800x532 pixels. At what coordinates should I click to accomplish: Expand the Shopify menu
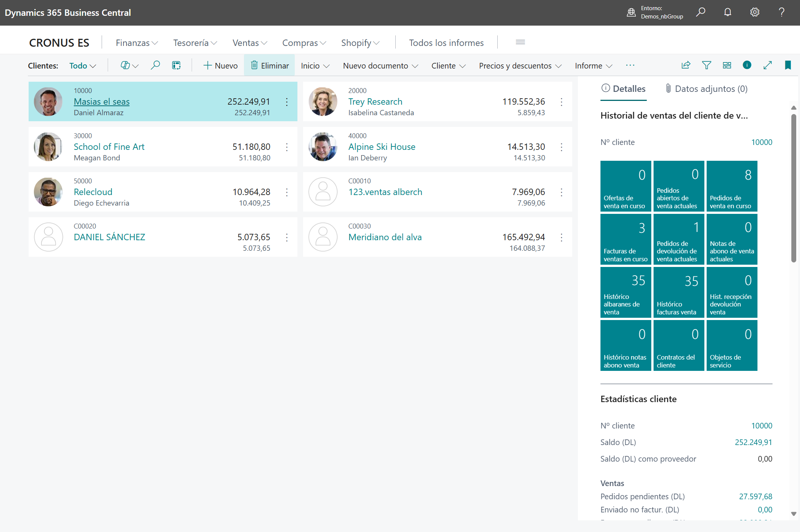point(360,43)
